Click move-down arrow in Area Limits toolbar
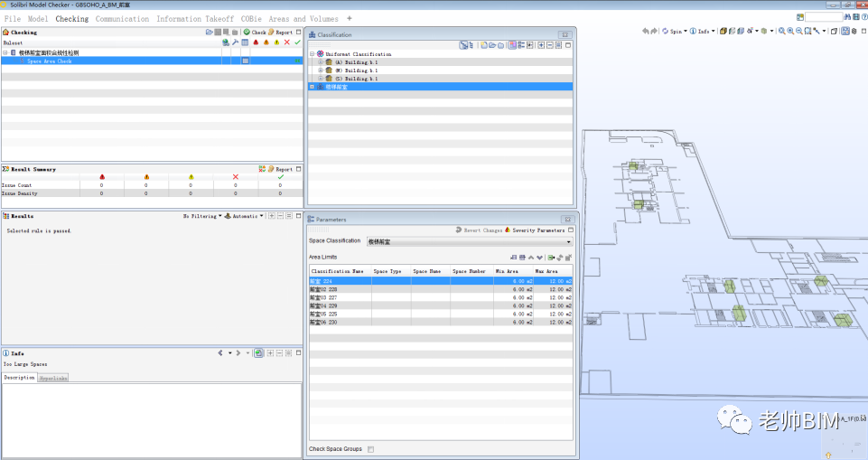868x460 pixels. click(x=540, y=258)
